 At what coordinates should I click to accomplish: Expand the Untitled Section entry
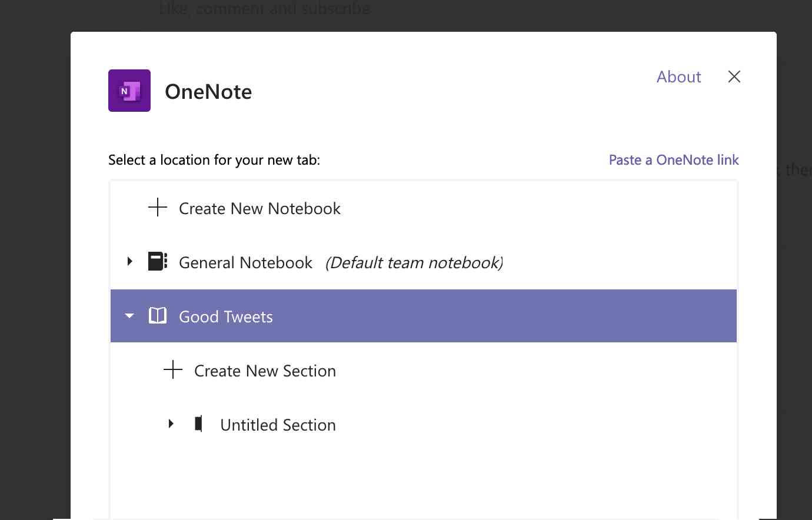(172, 424)
